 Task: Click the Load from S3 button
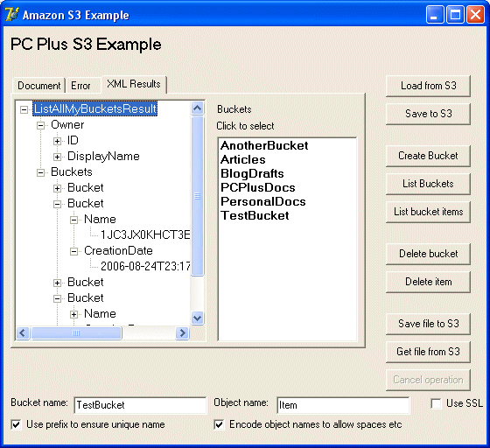(x=428, y=86)
